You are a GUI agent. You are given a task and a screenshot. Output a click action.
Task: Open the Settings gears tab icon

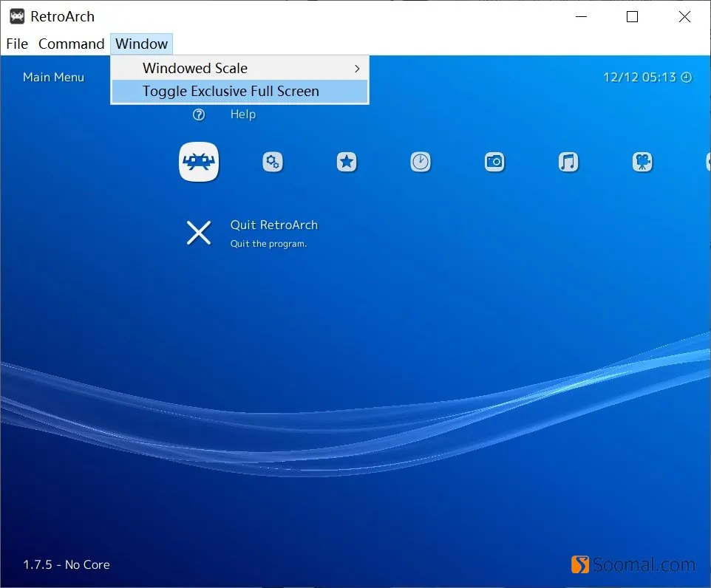click(x=273, y=162)
